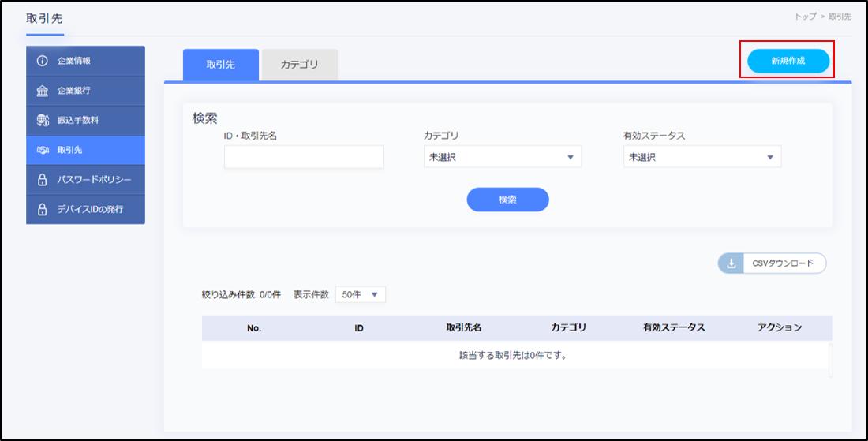The height and width of the screenshot is (441, 868).
Task: Open the カテゴリ dropdown in search
Action: tap(502, 157)
